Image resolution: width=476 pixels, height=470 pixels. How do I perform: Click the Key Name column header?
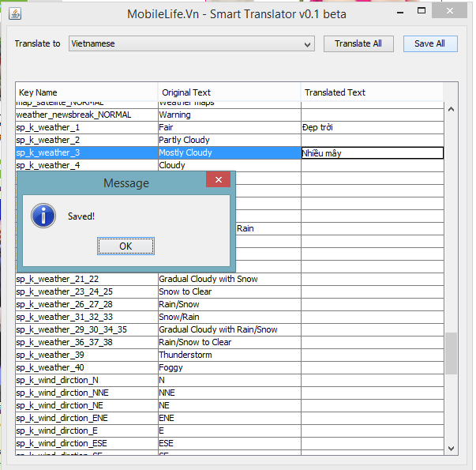[86, 92]
